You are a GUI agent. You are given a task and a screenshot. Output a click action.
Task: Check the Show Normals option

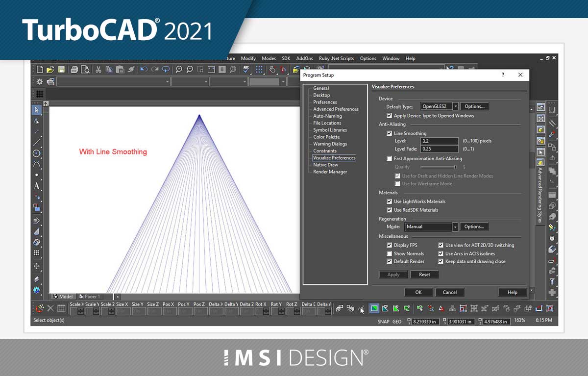pos(390,254)
